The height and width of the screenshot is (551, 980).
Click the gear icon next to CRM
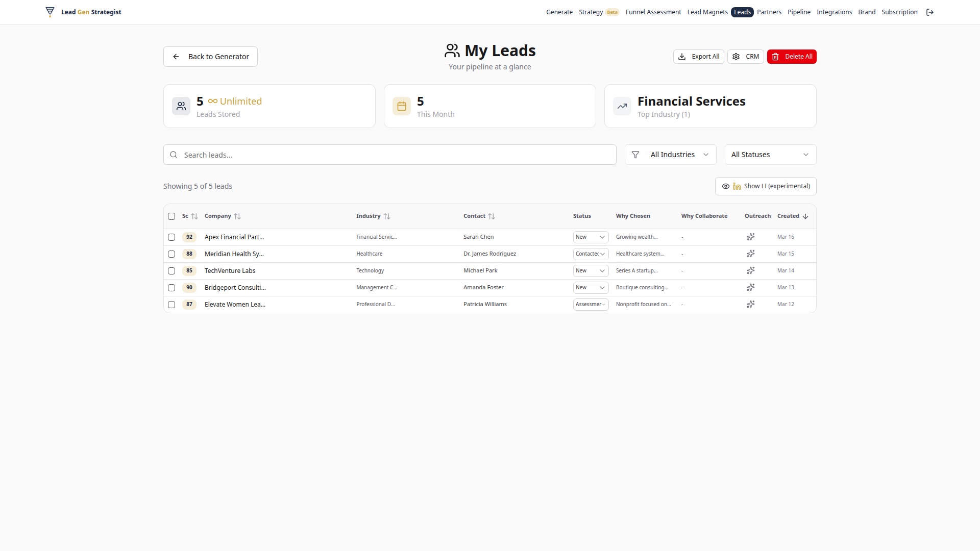pyautogui.click(x=736, y=57)
